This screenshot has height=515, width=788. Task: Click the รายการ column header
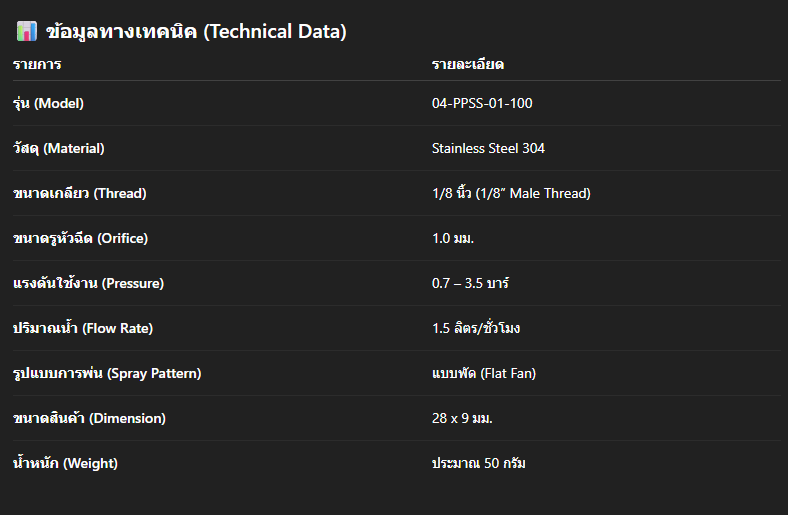(37, 65)
